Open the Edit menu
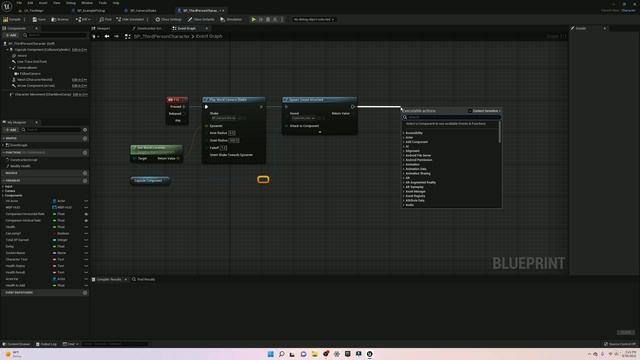640x360 pixels. pos(30,3)
